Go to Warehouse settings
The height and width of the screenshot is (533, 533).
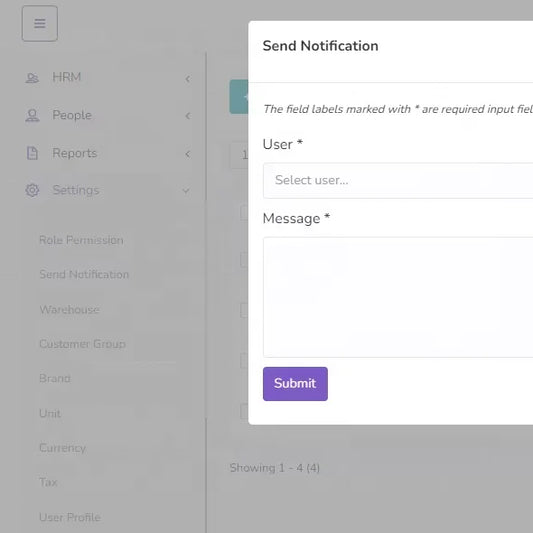(x=69, y=309)
